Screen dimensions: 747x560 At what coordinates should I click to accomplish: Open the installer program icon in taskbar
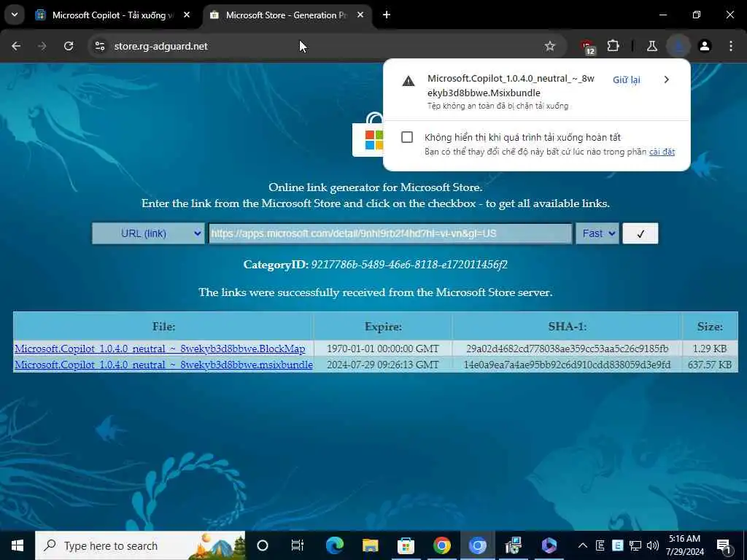pyautogui.click(x=513, y=545)
